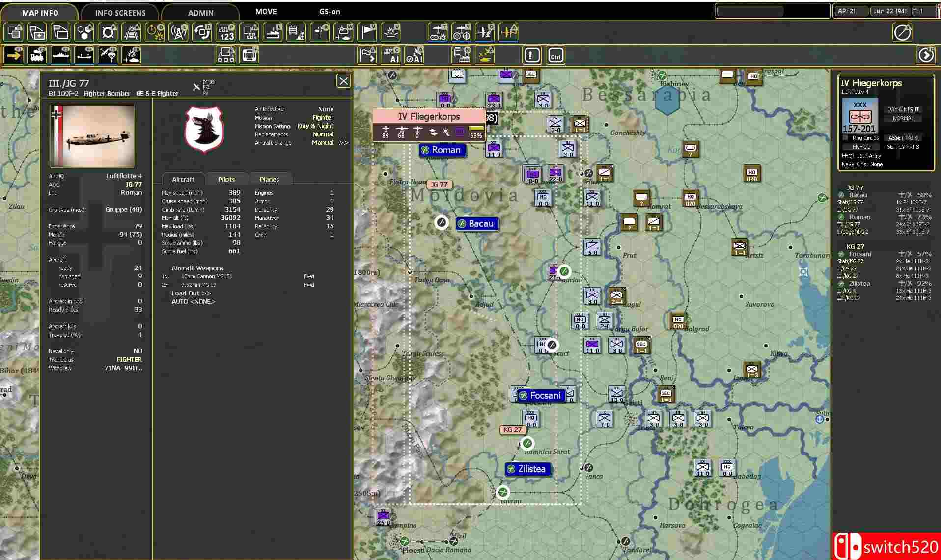Click the end turn arrow icon
Viewport: 941px width, 560px height.
(926, 55)
